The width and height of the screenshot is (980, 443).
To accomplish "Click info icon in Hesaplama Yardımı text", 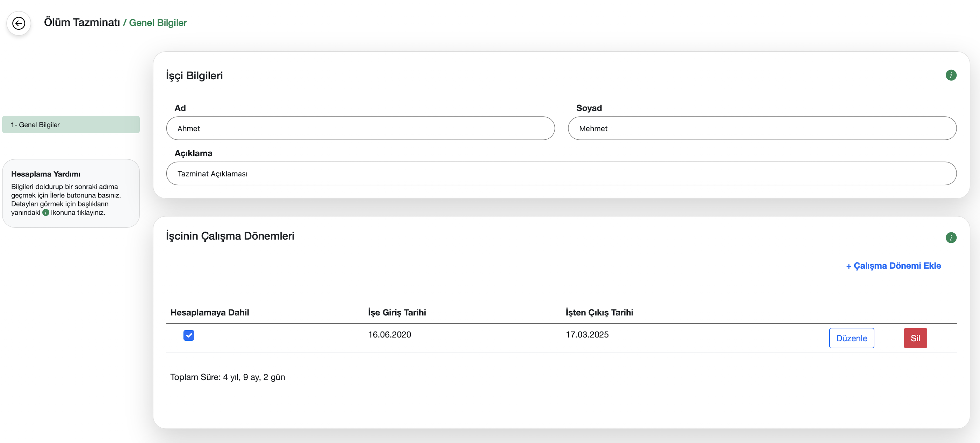I will point(46,212).
